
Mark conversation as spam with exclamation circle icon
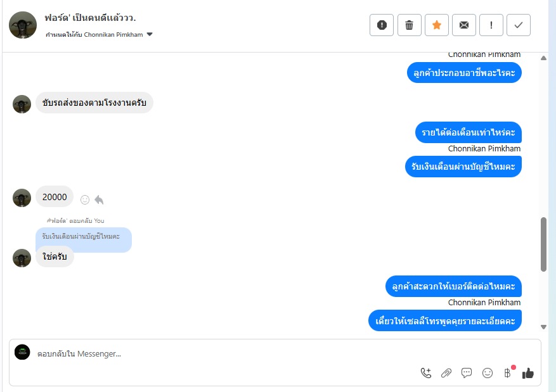tap(382, 25)
